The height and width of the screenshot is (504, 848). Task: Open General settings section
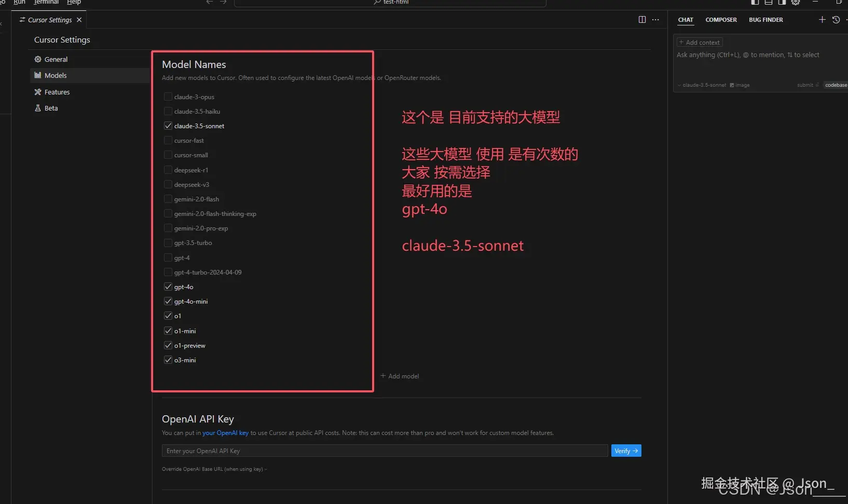89,59
